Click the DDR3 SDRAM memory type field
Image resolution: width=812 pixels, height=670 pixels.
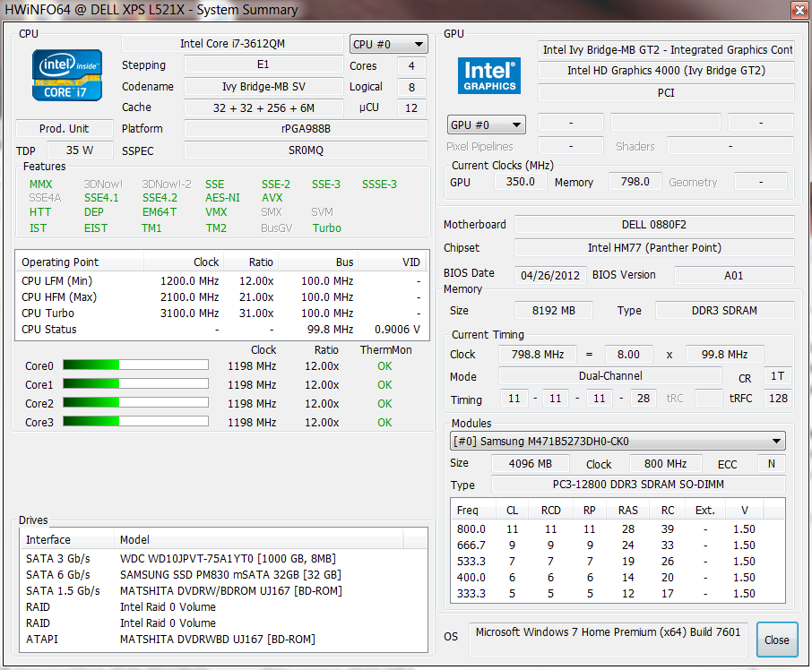point(724,311)
